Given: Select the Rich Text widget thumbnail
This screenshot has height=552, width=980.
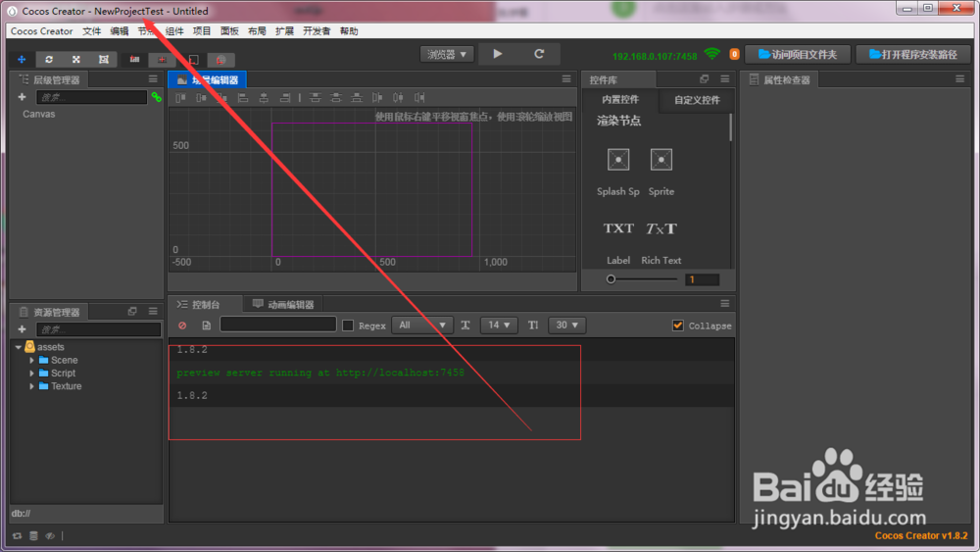Looking at the screenshot, I should coord(661,228).
